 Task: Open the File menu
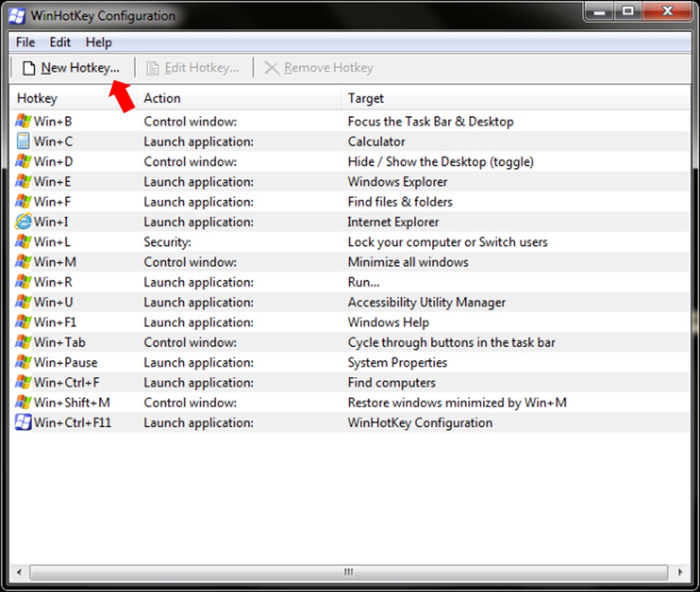[x=25, y=42]
